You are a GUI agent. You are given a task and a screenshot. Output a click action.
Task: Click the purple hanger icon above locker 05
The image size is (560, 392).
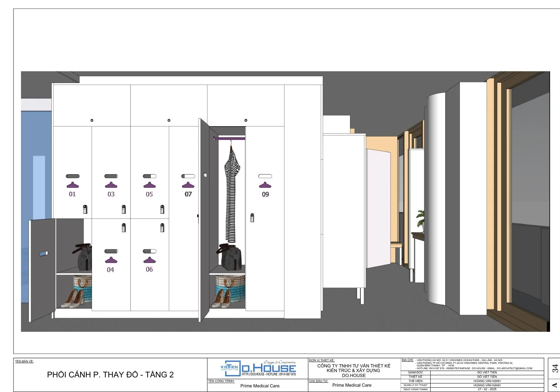pyautogui.click(x=149, y=185)
